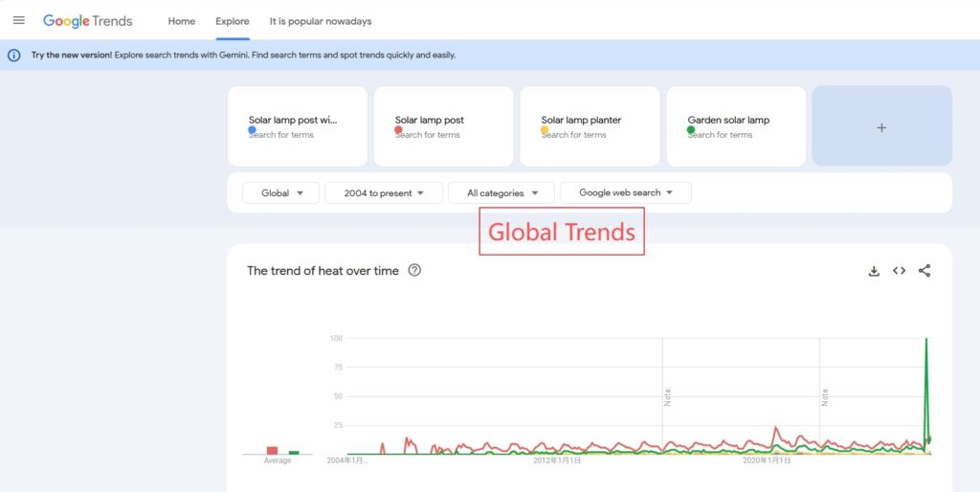
Task: Open the embed code icon
Action: pyautogui.click(x=899, y=271)
